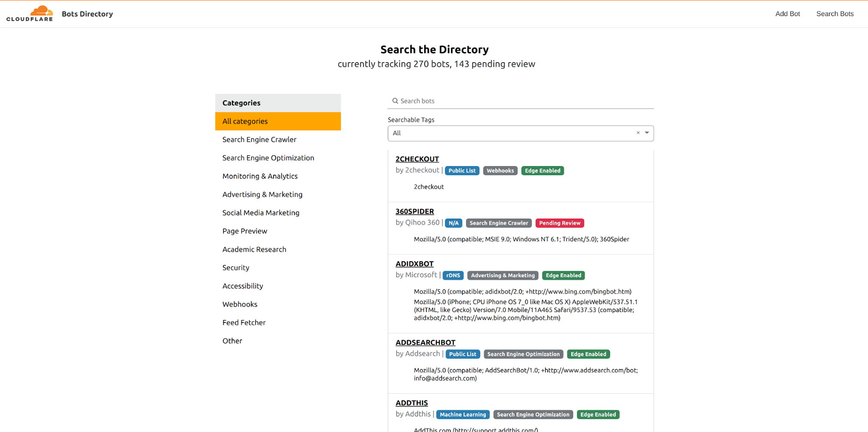
Task: Click Advertising & Marketing tag on ADIDXBOT
Action: coord(503,276)
